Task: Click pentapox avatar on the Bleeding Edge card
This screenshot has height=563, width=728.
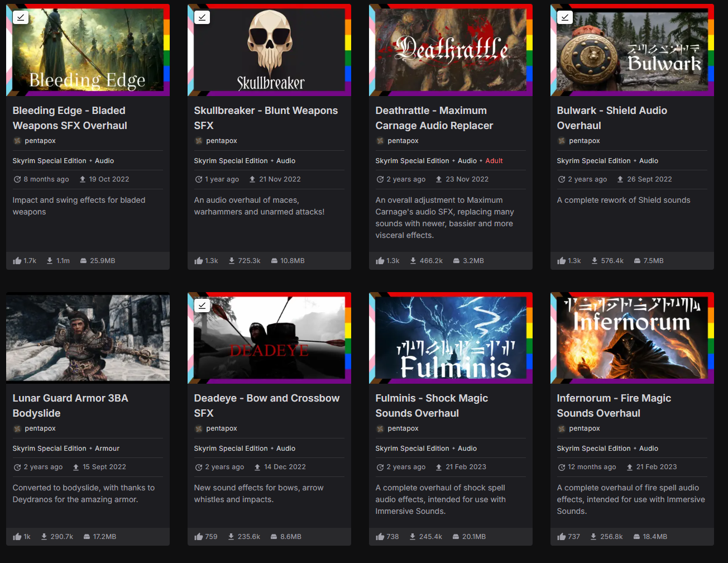Action: 17,141
